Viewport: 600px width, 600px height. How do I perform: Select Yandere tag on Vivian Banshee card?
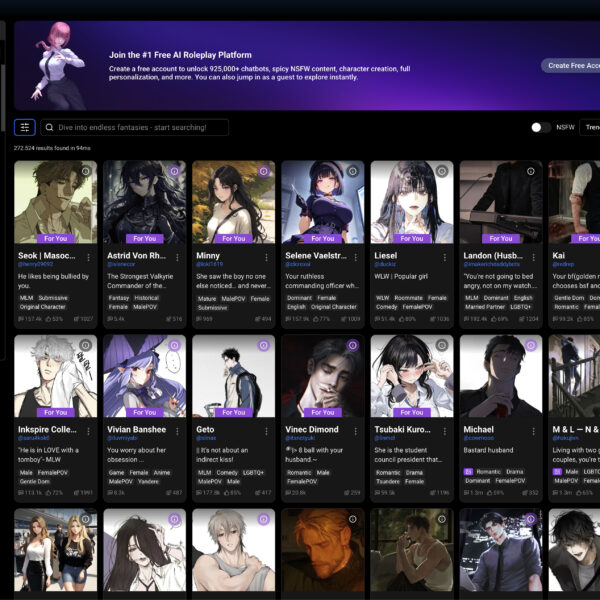click(148, 481)
